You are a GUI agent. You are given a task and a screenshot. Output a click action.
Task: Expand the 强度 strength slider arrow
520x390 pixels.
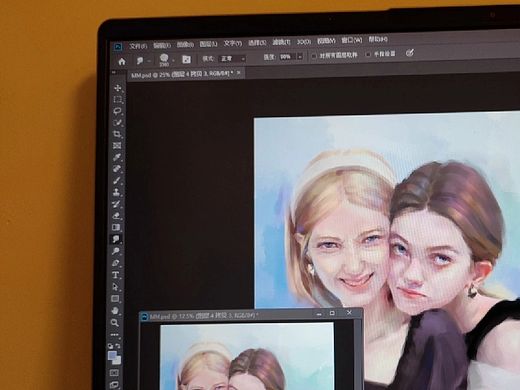[x=300, y=57]
